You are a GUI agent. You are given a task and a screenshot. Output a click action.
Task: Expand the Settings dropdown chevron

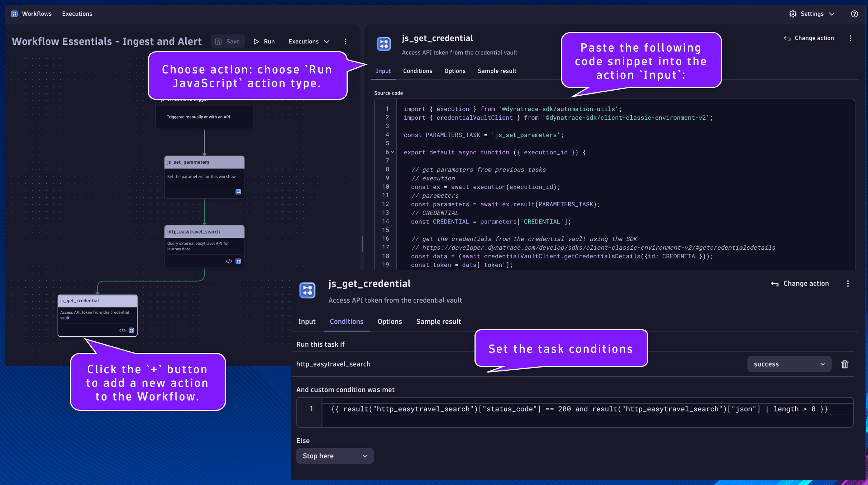click(832, 14)
